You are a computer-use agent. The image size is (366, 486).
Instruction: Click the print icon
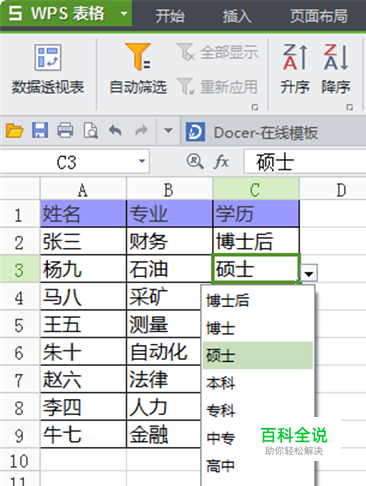65,130
